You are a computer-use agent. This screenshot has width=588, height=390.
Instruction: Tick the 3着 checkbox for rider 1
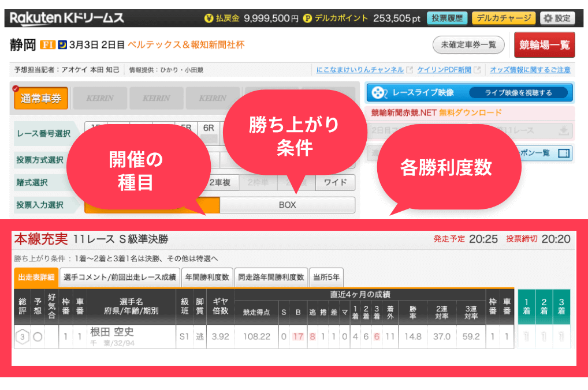point(561,337)
